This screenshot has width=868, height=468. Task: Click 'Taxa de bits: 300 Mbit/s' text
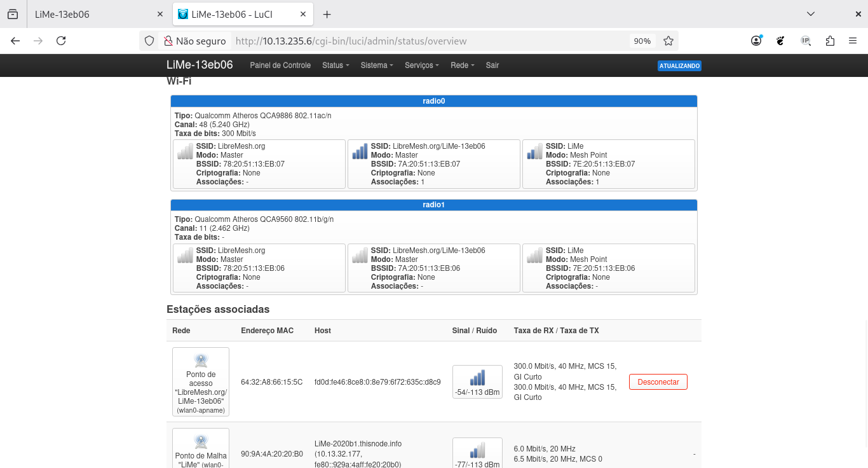(x=215, y=134)
